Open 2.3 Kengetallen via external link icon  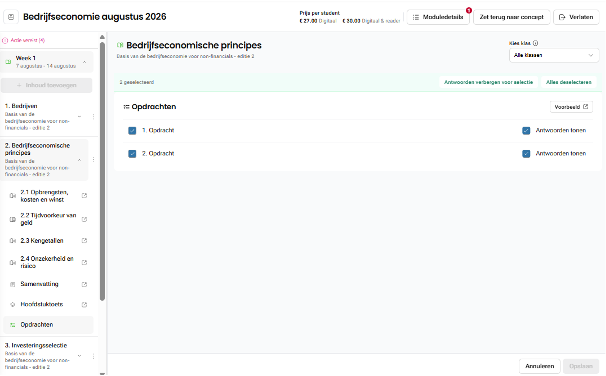[x=84, y=241]
